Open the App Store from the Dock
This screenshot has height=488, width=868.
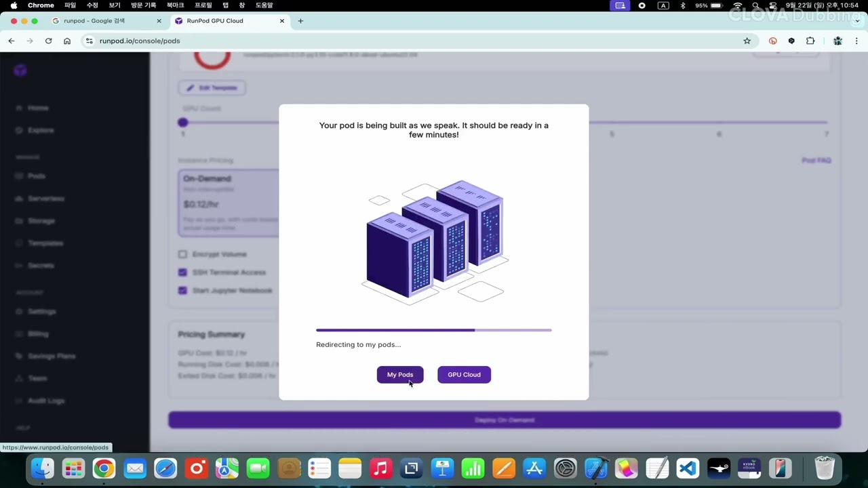(x=534, y=468)
